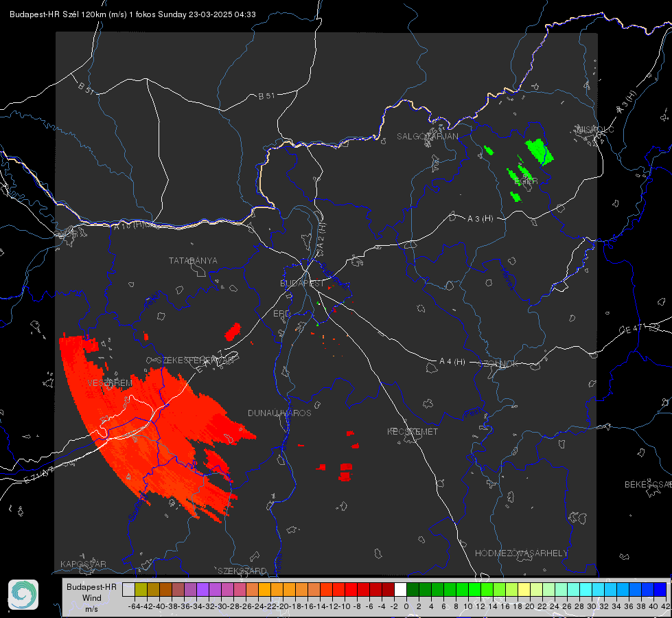Click the swirl logo icon beside the legend
The image size is (672, 618).
click(23, 595)
